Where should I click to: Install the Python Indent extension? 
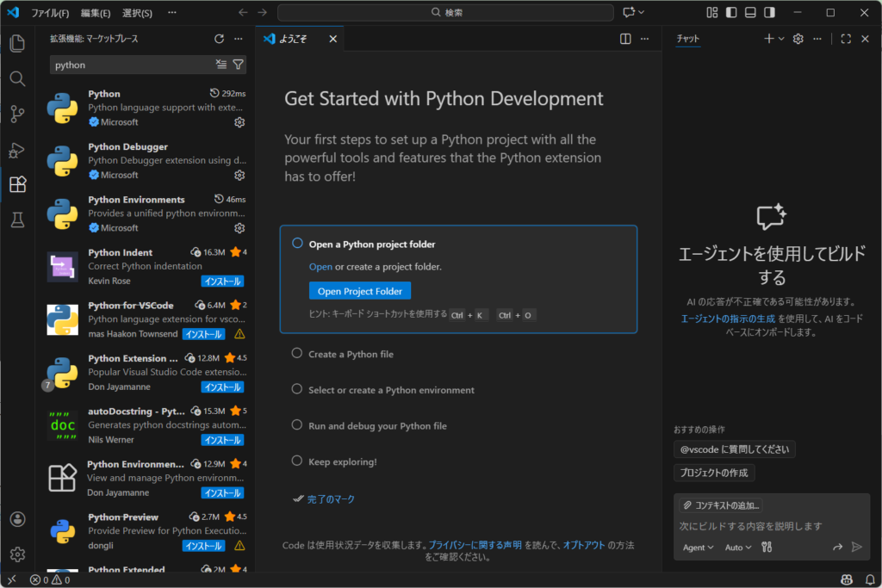coord(222,281)
